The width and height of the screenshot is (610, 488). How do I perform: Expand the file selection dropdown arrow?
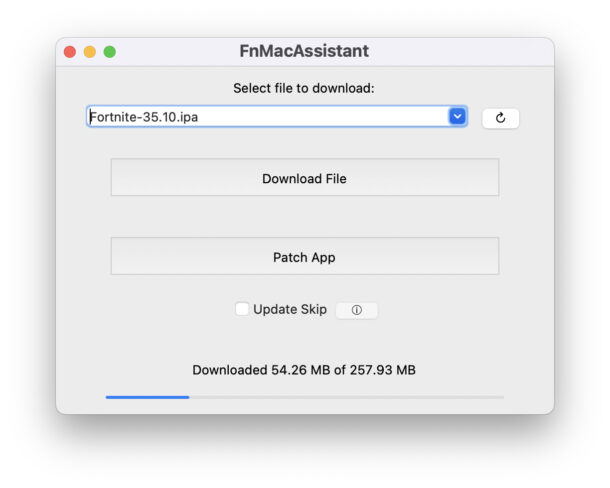coord(457,116)
